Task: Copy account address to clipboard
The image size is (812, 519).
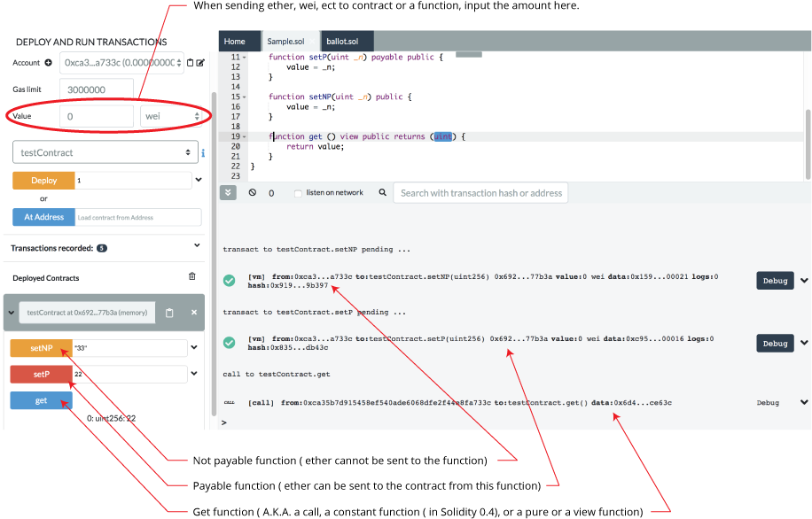Action: (x=190, y=63)
